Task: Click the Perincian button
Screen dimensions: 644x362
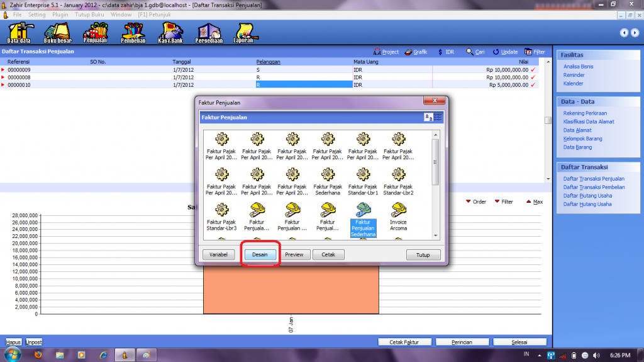Action: tap(462, 342)
